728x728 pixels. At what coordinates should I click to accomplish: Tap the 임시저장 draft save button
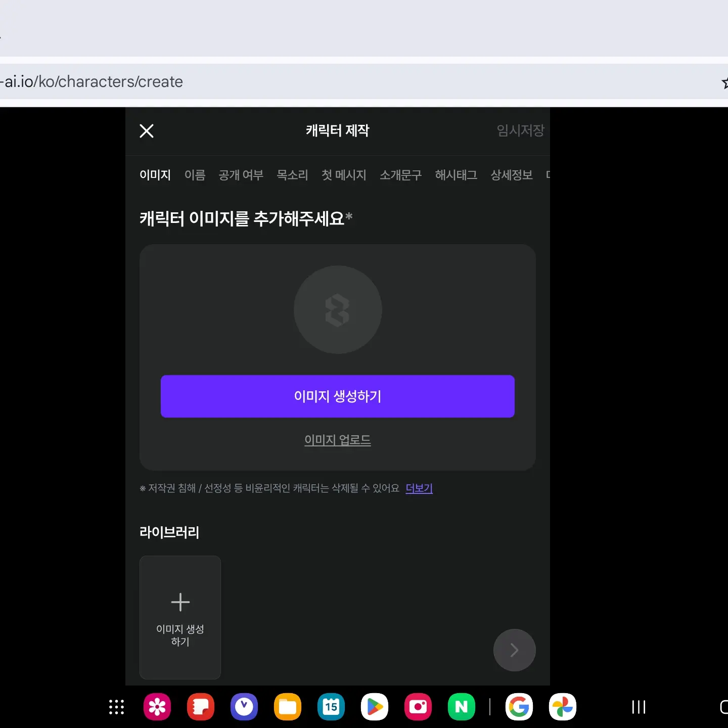click(520, 130)
